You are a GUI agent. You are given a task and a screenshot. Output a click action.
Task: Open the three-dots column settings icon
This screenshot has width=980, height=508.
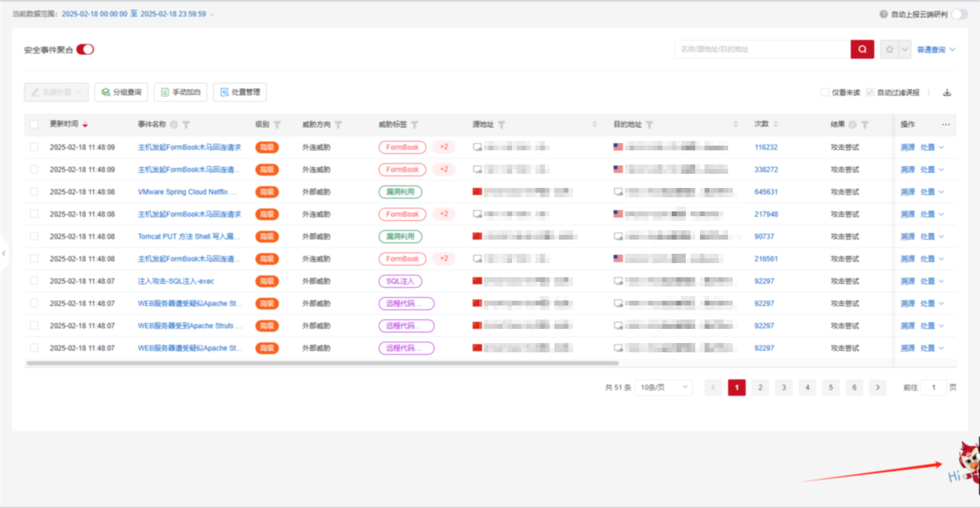[945, 125]
